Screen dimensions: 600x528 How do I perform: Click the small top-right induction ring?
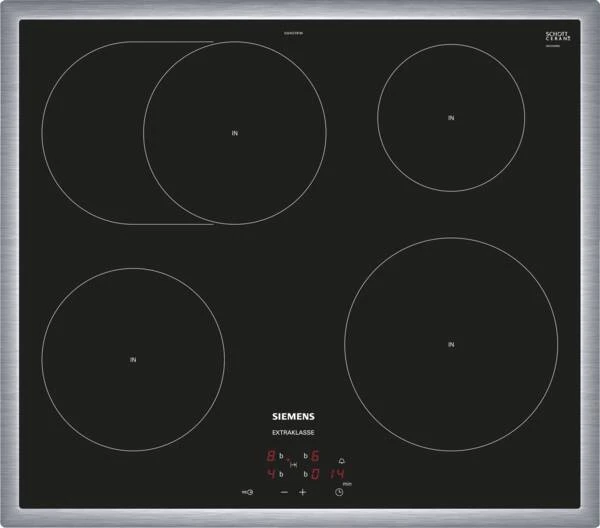pos(451,118)
